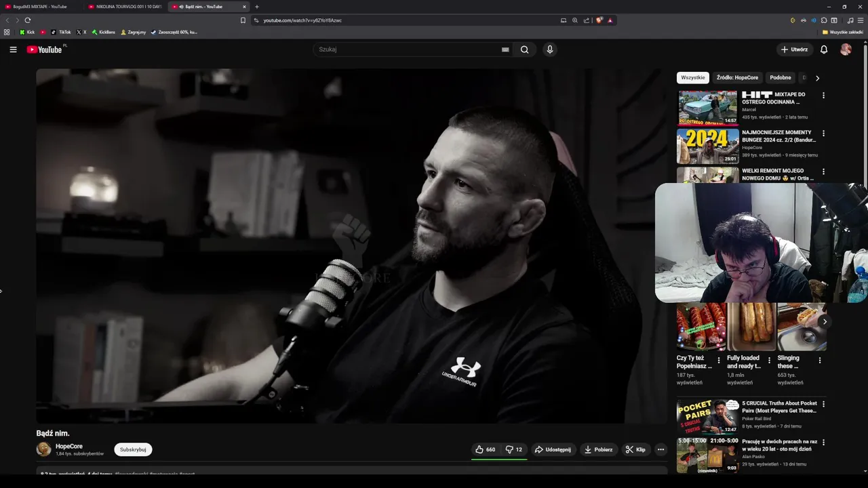
Task: Open the KickBans bookmark
Action: pyautogui.click(x=104, y=32)
